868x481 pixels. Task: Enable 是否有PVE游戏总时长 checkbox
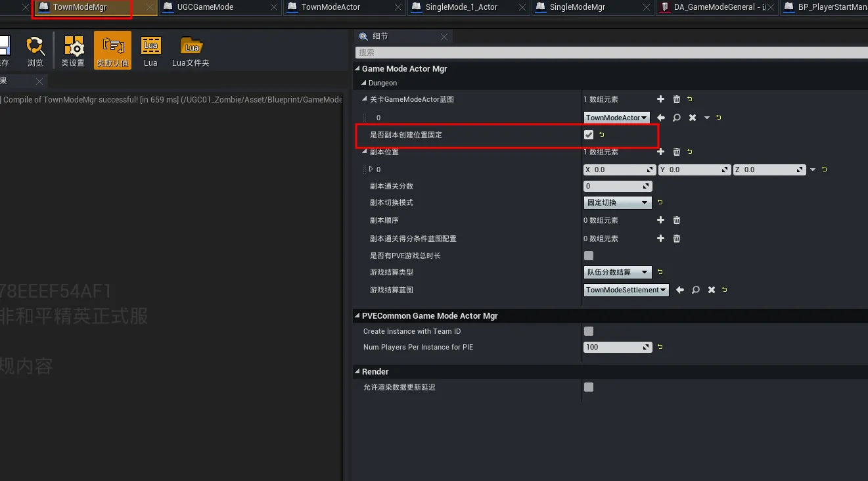[x=589, y=256]
